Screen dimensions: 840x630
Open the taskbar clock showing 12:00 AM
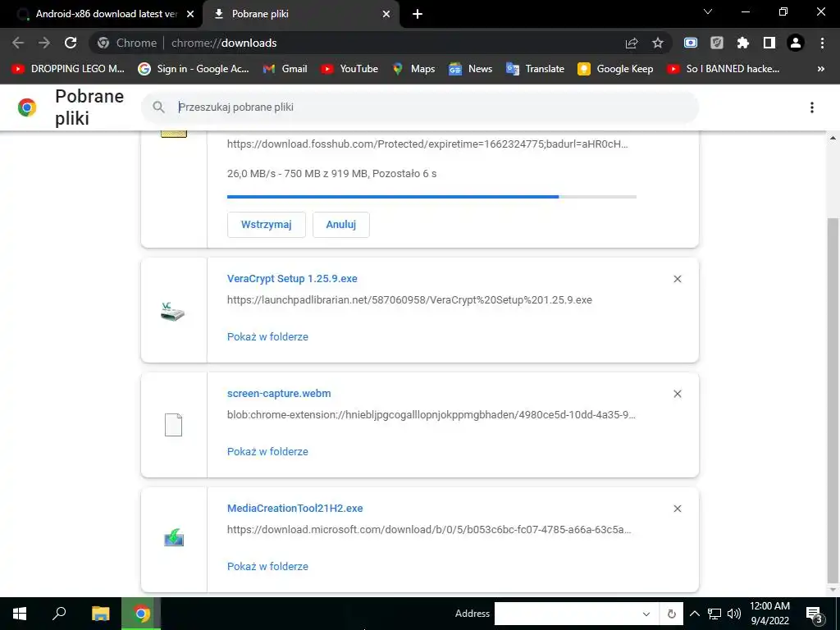(769, 614)
